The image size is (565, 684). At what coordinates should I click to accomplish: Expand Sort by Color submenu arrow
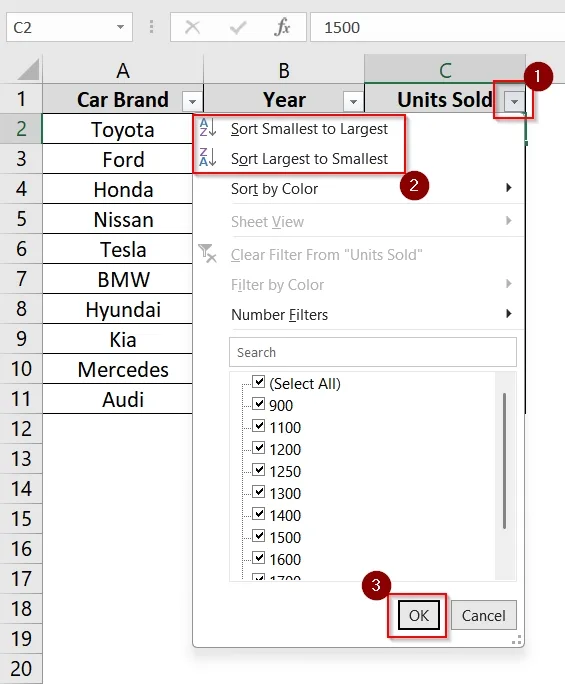coord(509,188)
